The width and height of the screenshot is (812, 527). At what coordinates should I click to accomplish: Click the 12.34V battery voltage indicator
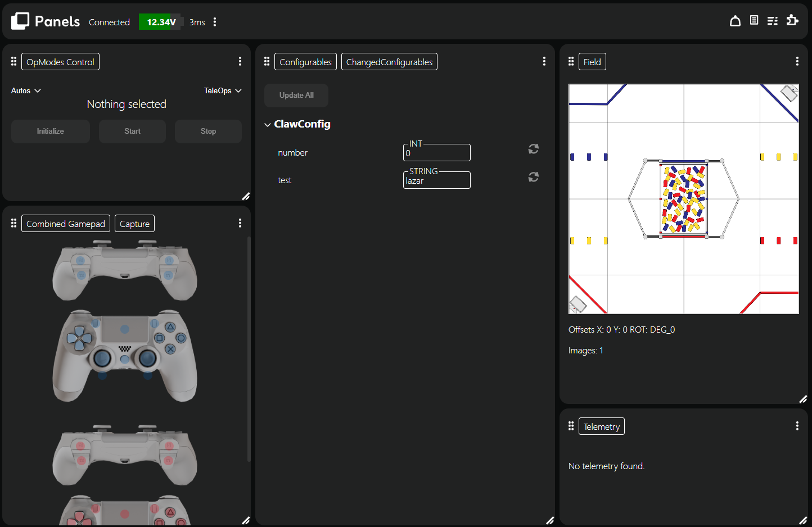(x=160, y=22)
